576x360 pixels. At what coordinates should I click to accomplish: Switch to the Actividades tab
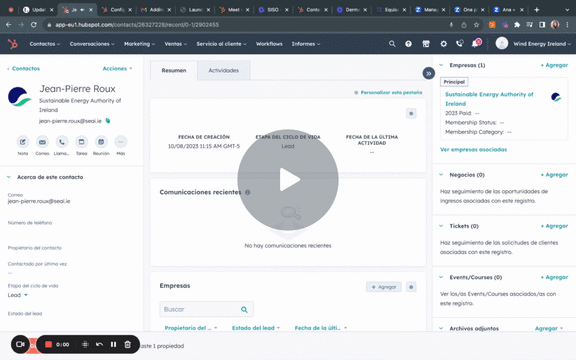click(224, 70)
